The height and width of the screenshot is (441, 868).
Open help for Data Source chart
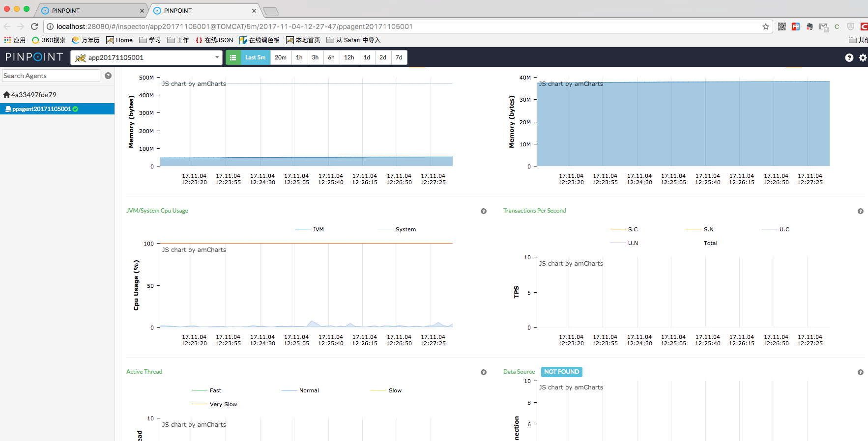click(x=861, y=372)
